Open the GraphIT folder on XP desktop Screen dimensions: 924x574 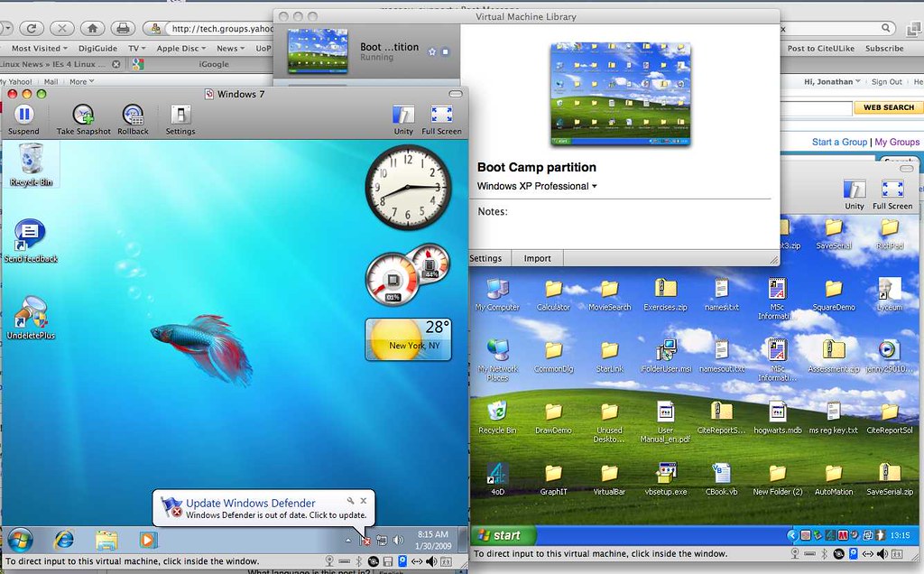click(553, 478)
